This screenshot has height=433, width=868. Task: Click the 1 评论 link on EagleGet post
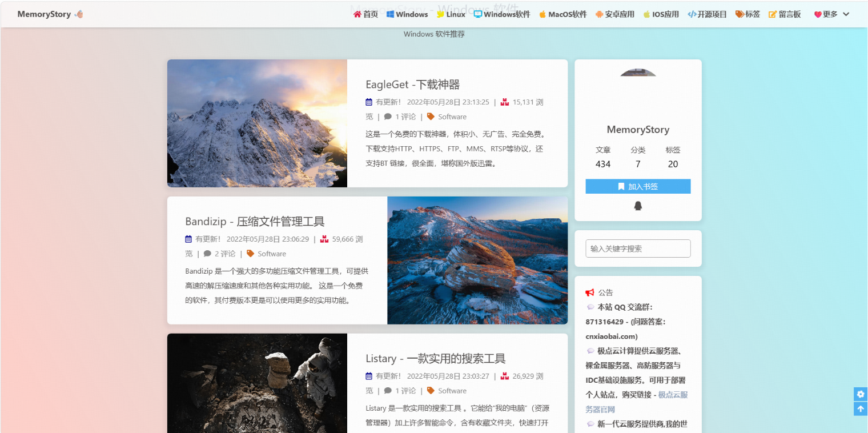tap(405, 117)
